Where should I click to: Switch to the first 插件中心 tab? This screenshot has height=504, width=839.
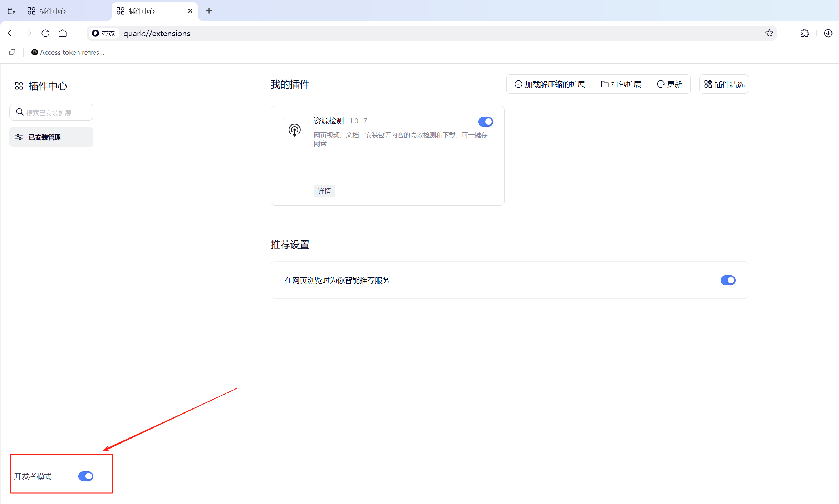pyautogui.click(x=53, y=11)
